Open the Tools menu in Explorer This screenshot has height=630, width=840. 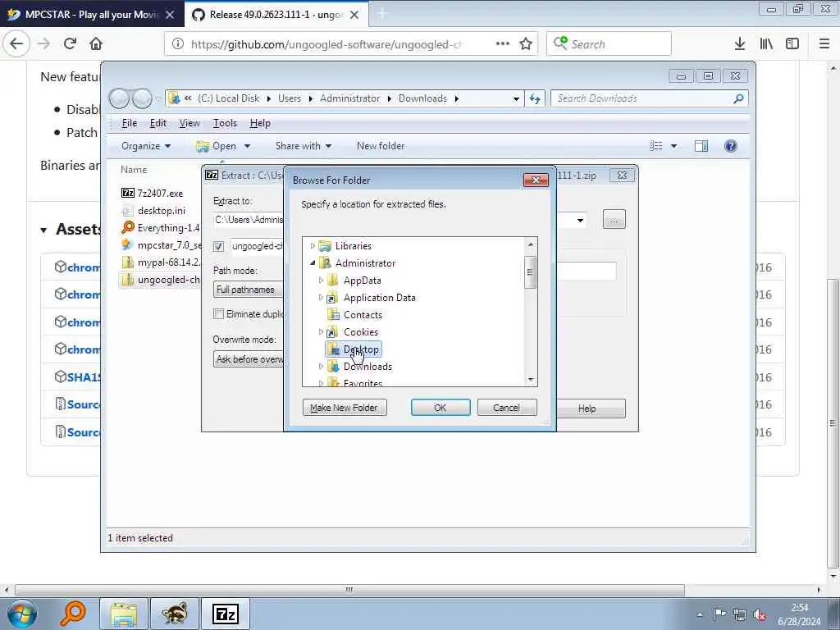(225, 123)
